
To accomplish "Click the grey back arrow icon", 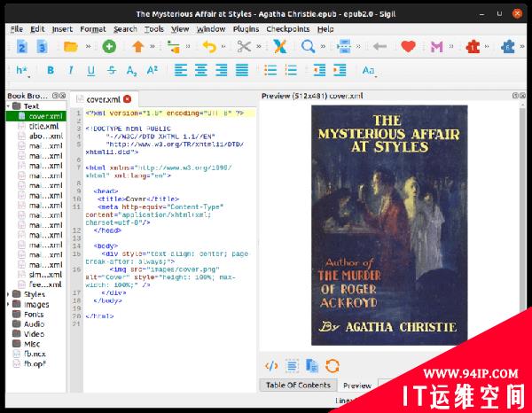I will pos(379,46).
